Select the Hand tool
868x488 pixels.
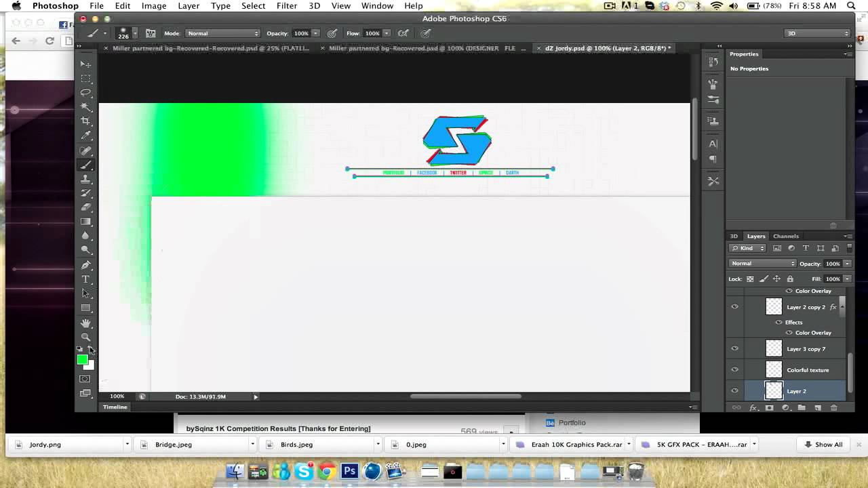[x=85, y=323]
